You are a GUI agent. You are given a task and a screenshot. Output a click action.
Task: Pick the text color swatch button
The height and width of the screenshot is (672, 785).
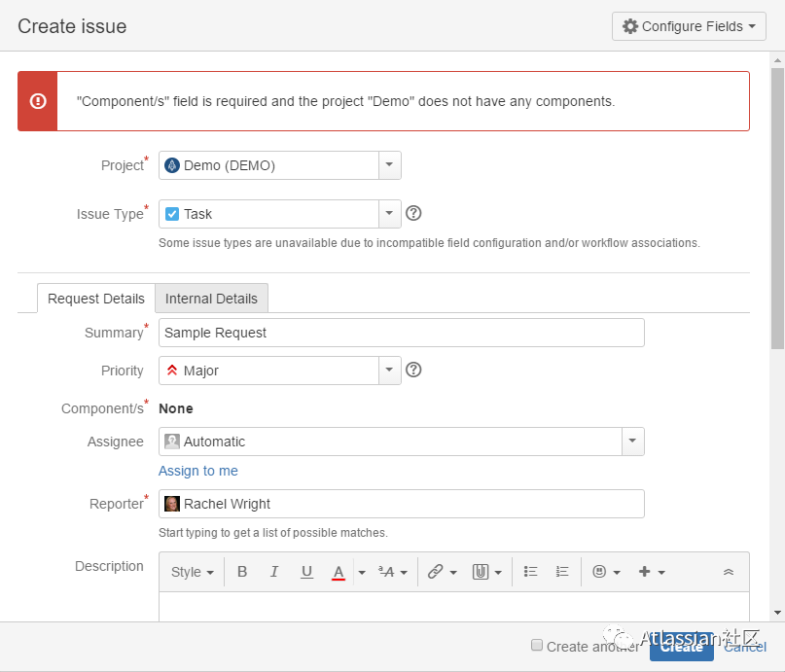(339, 572)
